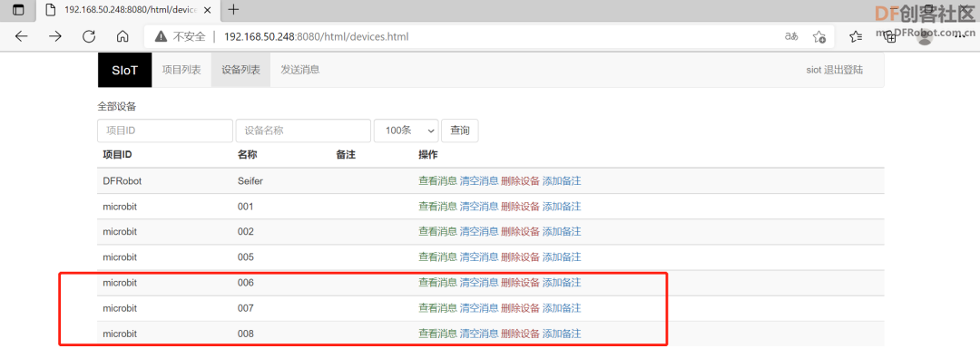Click 添加备注 for device 001
Viewport: 980px width, 358px height.
[562, 206]
